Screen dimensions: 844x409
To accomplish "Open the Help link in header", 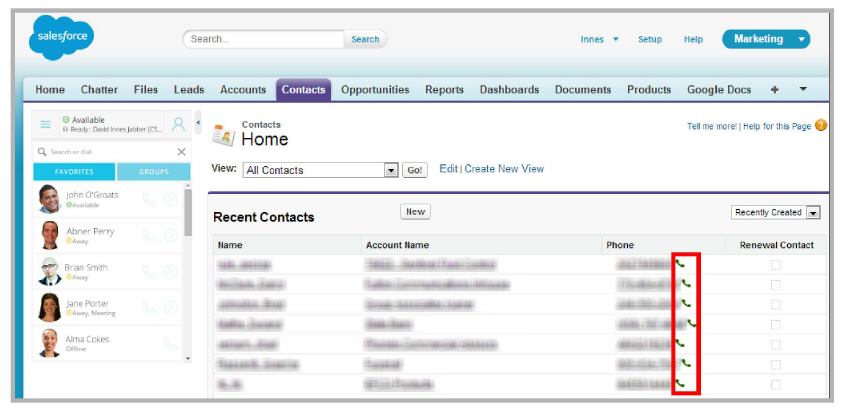I will [693, 39].
